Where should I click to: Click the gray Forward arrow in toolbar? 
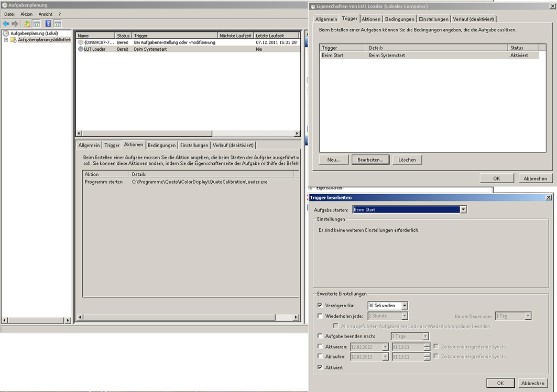tap(15, 24)
